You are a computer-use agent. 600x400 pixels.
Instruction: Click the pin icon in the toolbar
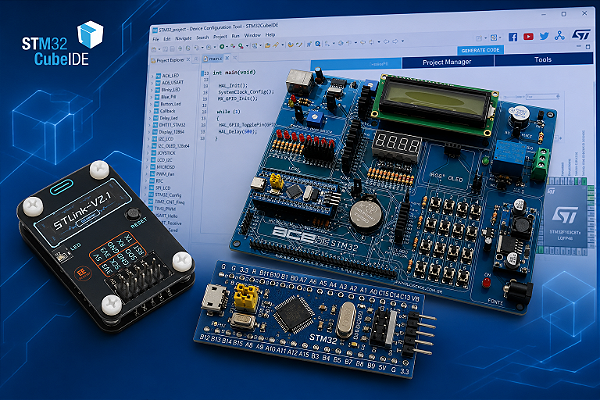309,44
